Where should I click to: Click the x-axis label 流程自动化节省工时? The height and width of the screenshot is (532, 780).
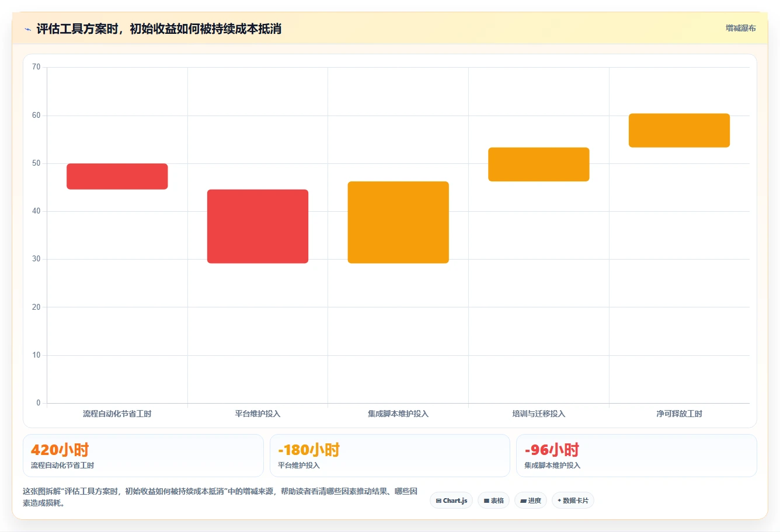tap(117, 414)
